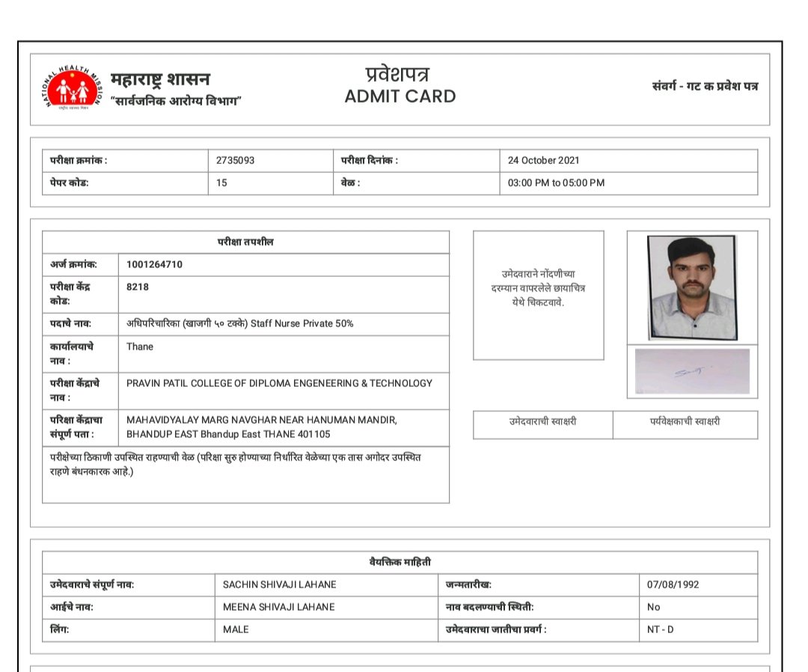
Task: Click name change status No
Action: point(653,607)
